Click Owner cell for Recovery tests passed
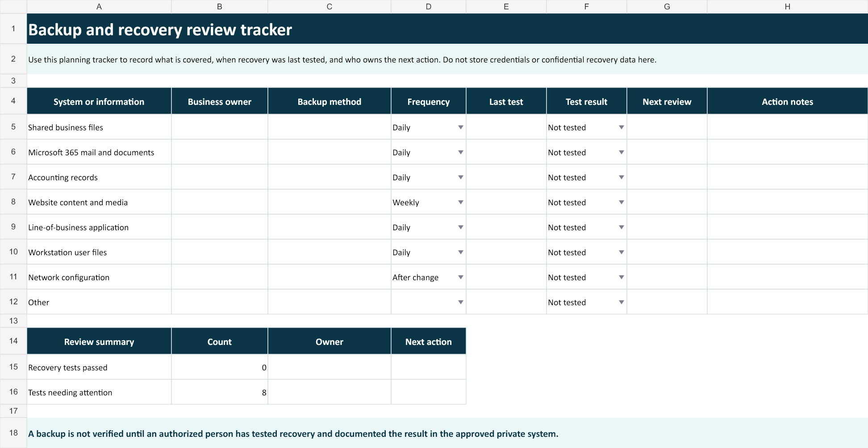The height and width of the screenshot is (448, 868). click(330, 367)
